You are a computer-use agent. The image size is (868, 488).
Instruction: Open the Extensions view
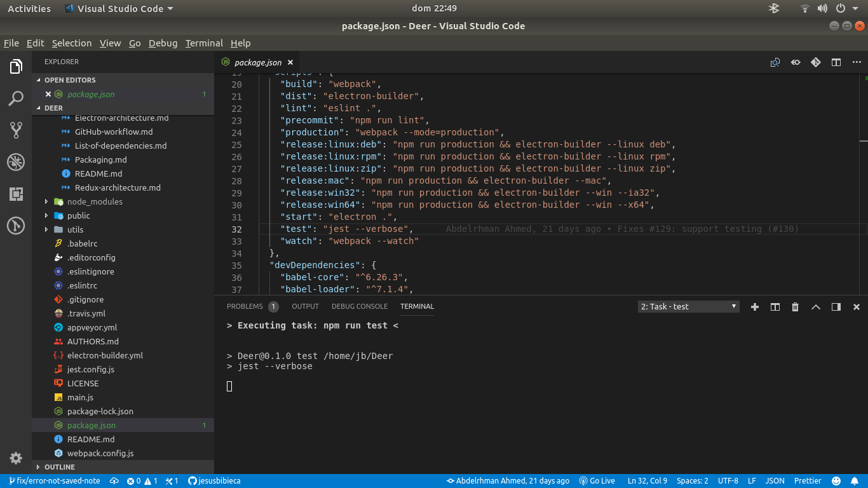click(15, 194)
